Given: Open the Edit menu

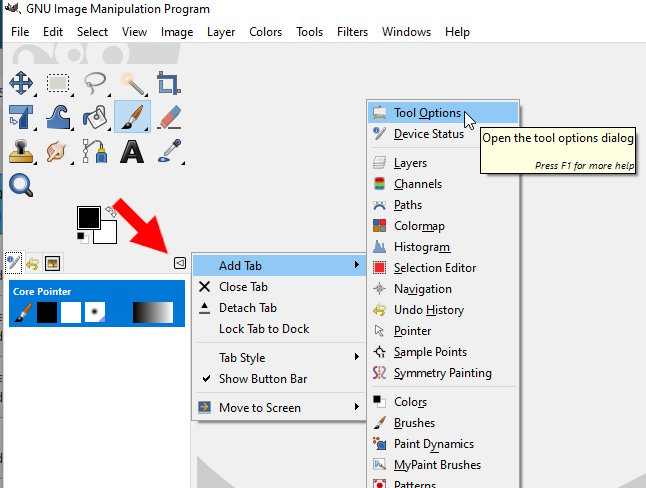Looking at the screenshot, I should pos(53,32).
